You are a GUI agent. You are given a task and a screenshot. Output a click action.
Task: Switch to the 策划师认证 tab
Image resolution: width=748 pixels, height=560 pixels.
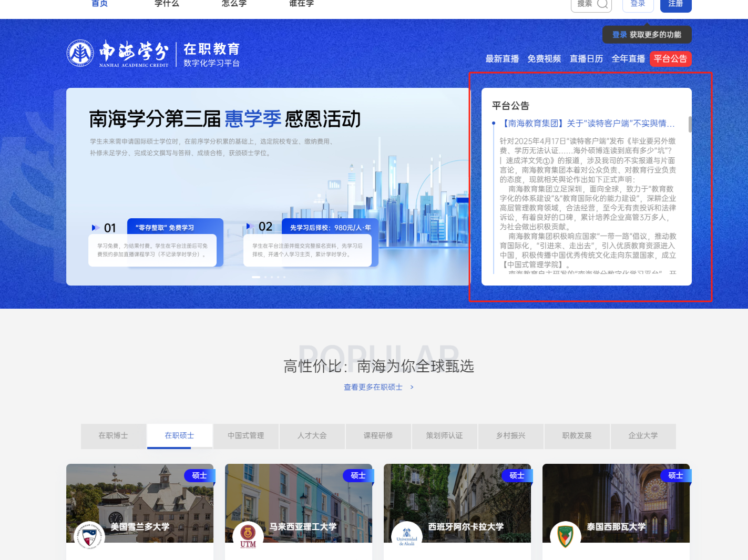(444, 436)
